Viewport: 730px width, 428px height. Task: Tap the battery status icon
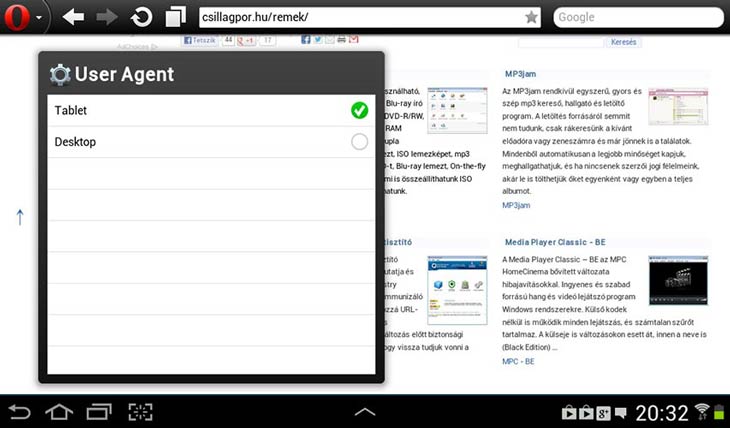pos(719,412)
